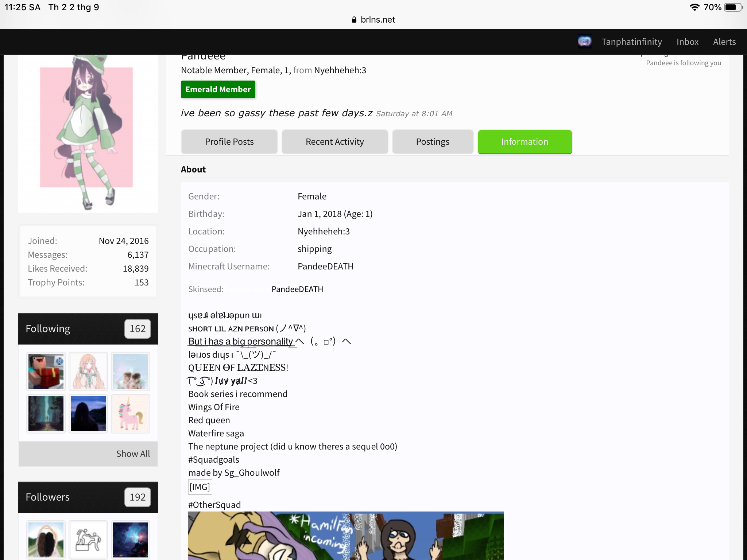Open the aurora forest avatar in Following

pos(46,414)
